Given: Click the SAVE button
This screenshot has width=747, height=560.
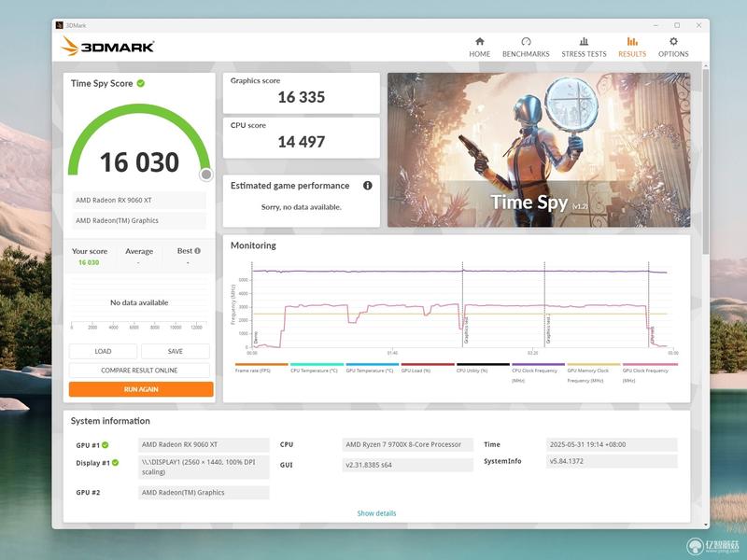Looking at the screenshot, I should coord(176,352).
